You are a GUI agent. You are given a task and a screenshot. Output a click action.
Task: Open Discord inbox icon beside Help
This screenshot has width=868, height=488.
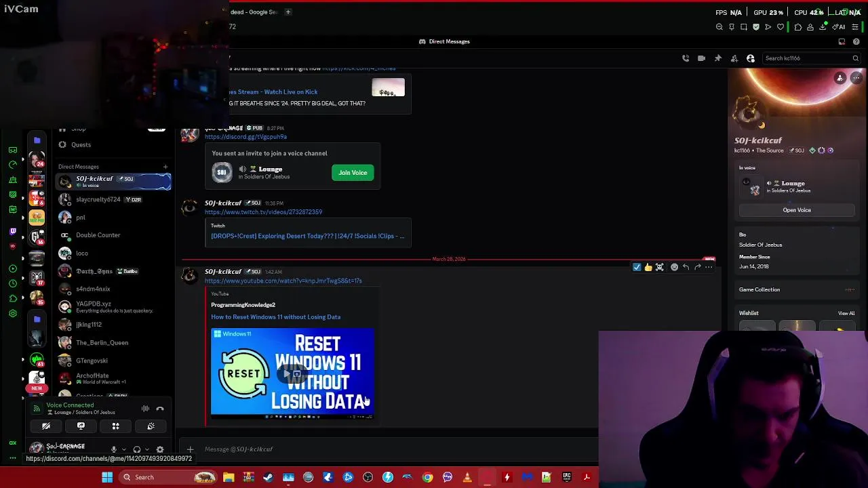[842, 41]
